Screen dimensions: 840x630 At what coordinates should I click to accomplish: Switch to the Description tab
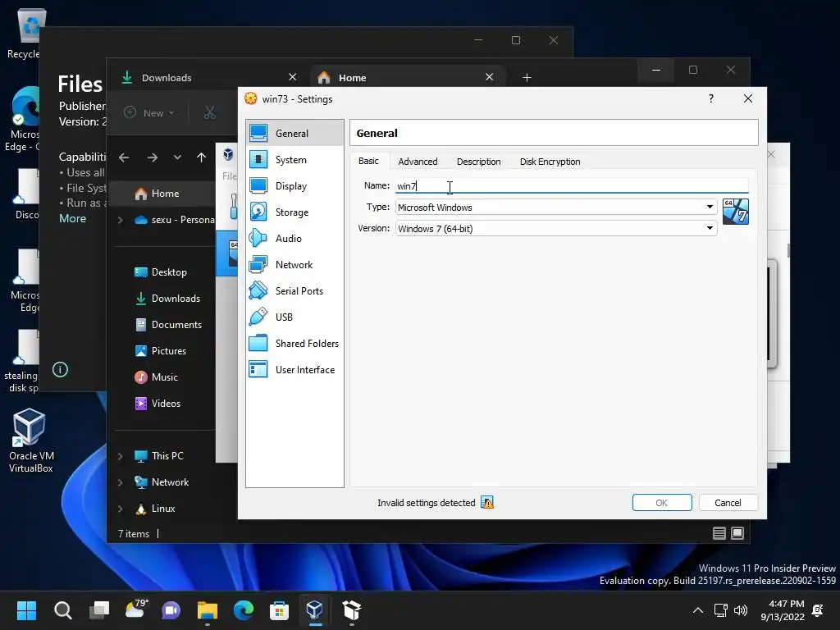[x=478, y=162]
